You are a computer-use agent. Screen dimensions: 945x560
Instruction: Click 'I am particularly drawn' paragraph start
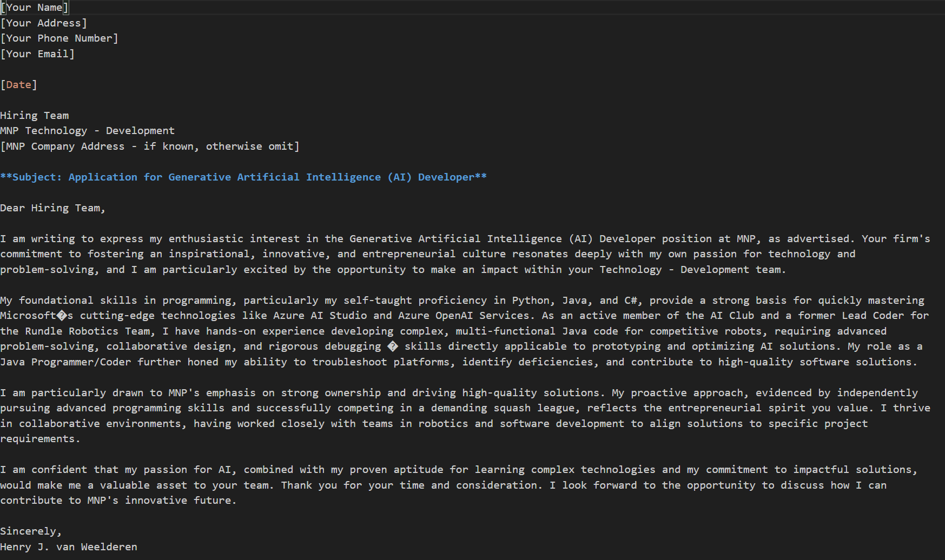pos(71,393)
